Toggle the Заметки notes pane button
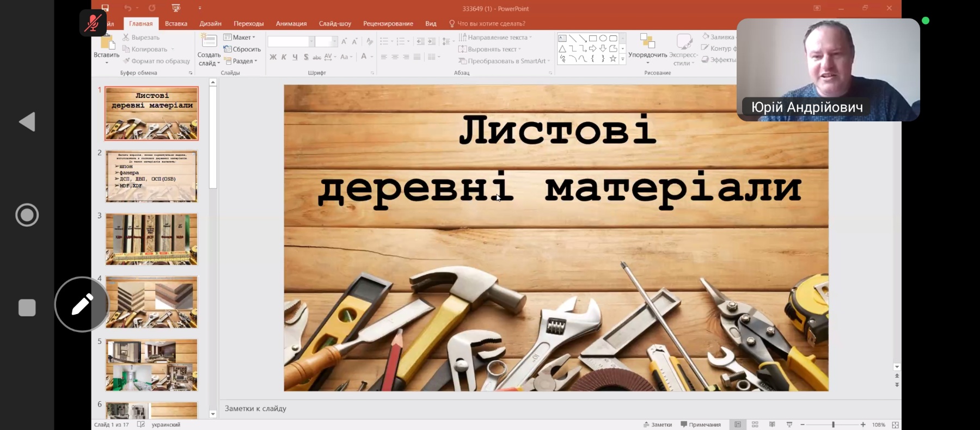The image size is (980, 430). click(658, 425)
